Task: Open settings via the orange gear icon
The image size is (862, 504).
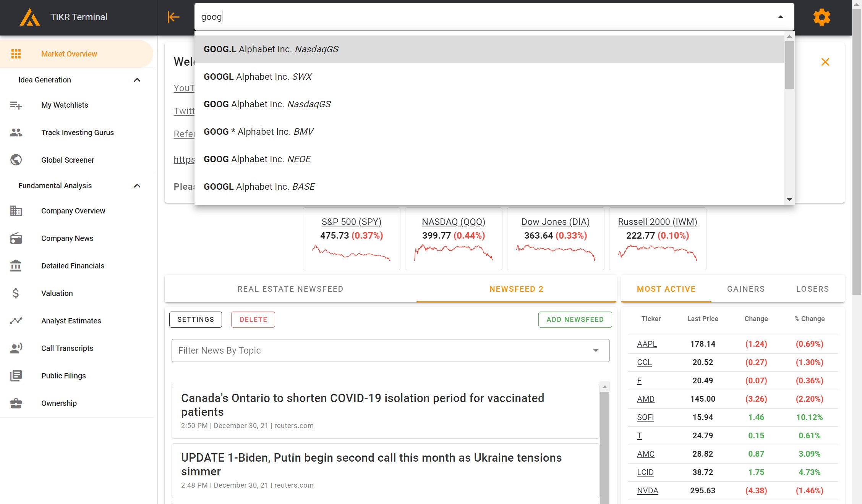Action: [821, 17]
